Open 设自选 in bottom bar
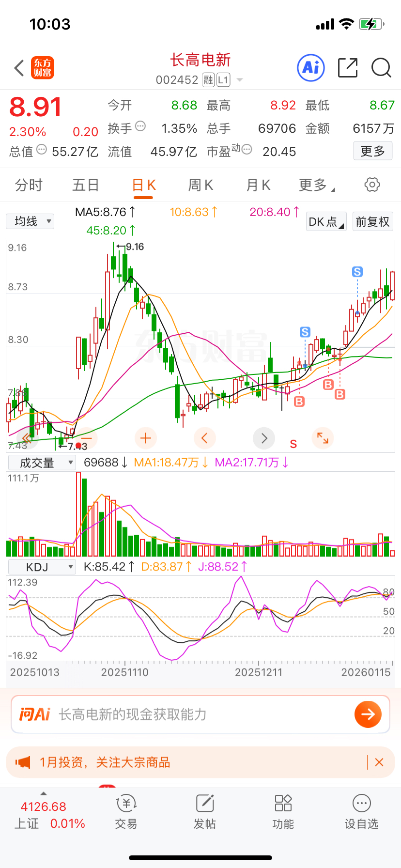The width and height of the screenshot is (401, 868). [x=362, y=812]
